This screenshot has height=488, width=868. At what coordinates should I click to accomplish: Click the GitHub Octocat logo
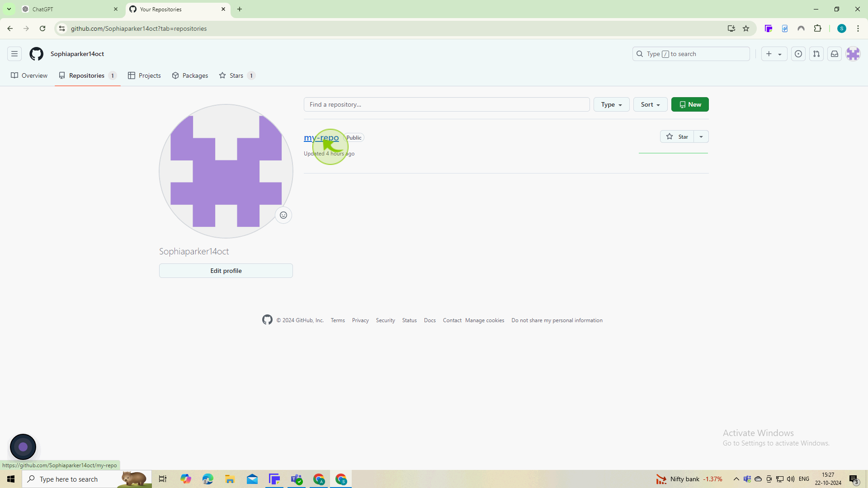coord(36,54)
